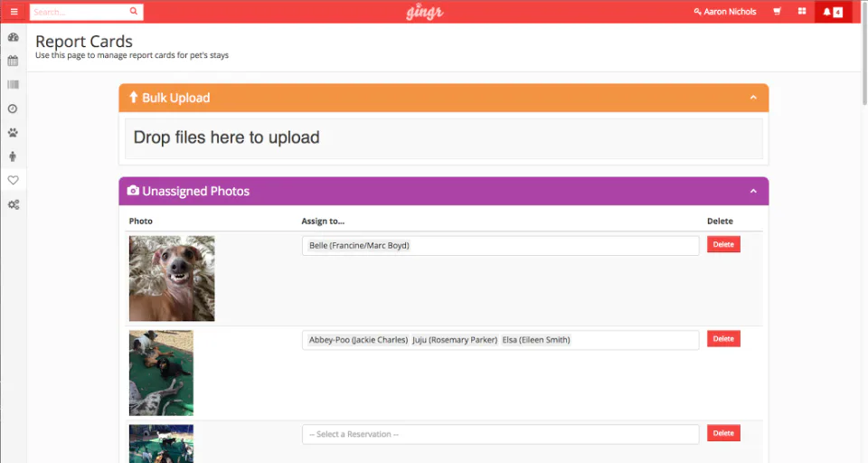868x463 pixels.
Task: Delete the photo with no reservation selected
Action: click(723, 433)
